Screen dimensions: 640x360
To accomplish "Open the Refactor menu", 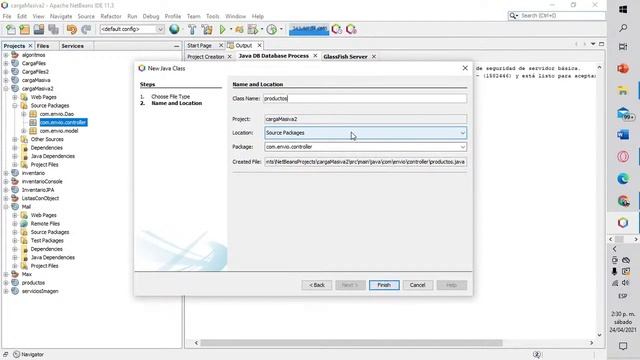I will click(x=111, y=16).
